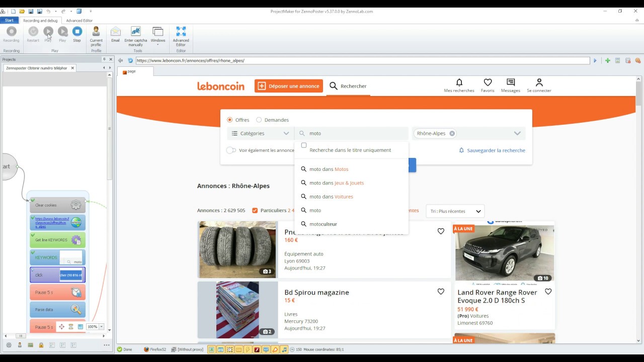Launch the Advanced Editor ribbon button

pyautogui.click(x=181, y=36)
